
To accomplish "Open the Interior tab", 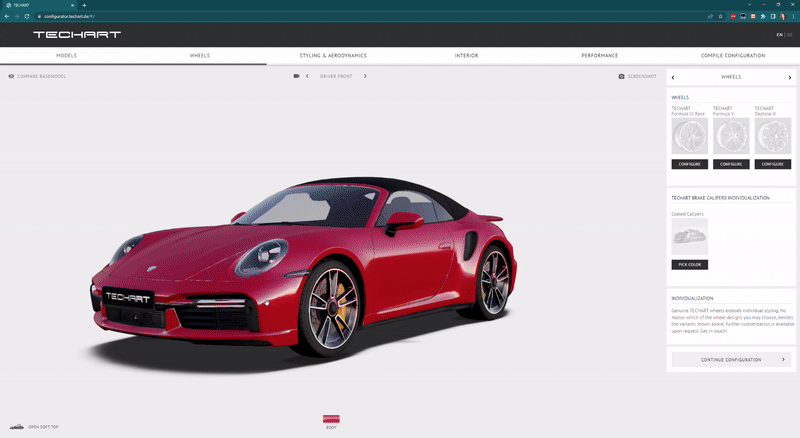I will pyautogui.click(x=466, y=56).
